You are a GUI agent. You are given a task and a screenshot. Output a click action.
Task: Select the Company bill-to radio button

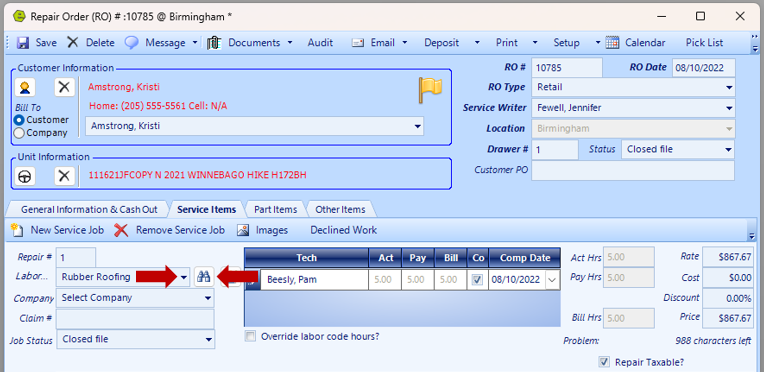(19, 133)
